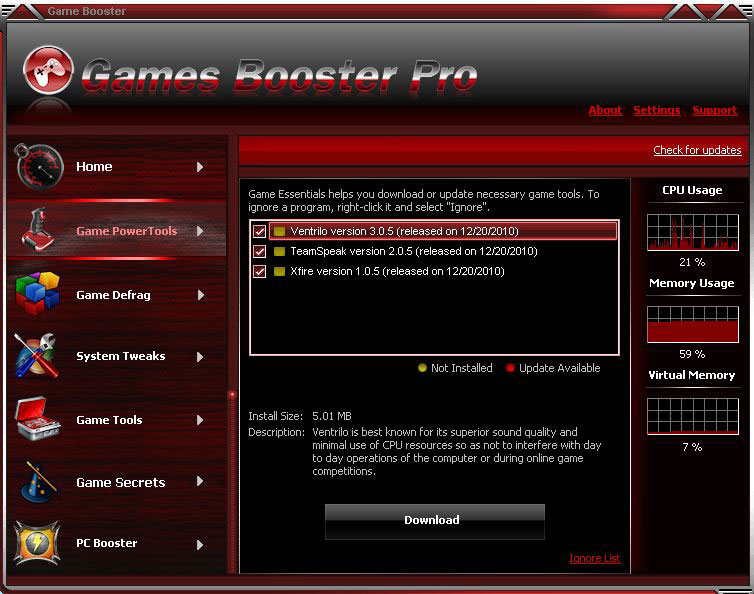Click the Memory Usage graph
The width and height of the screenshot is (754, 594).
692,324
